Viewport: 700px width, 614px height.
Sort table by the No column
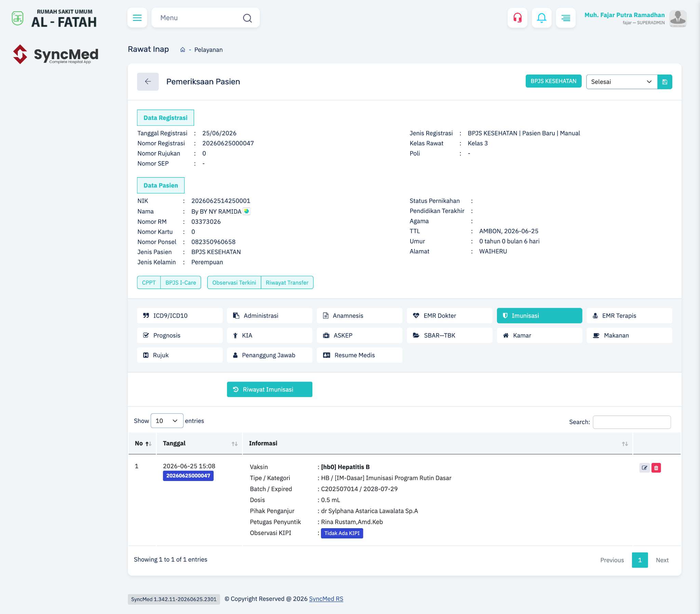click(143, 443)
